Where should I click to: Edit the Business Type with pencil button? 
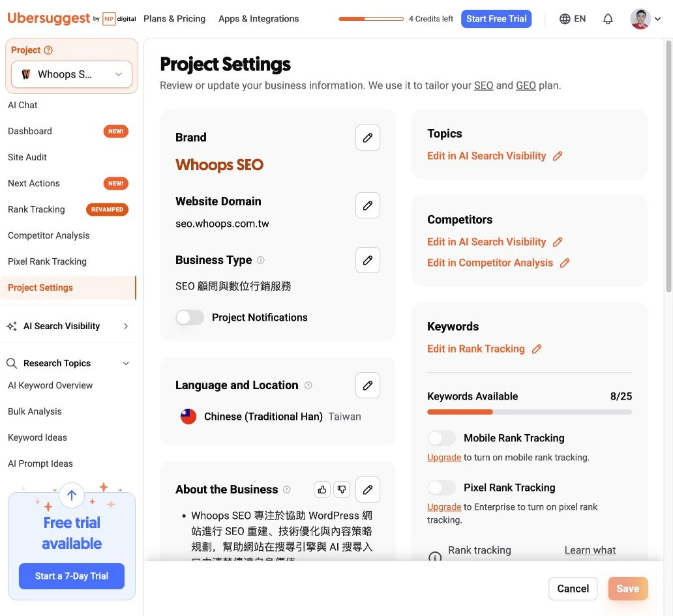368,260
